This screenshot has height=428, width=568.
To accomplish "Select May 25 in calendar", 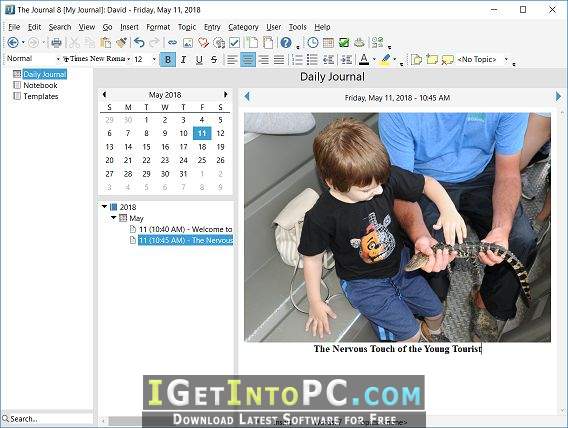I will 202,160.
